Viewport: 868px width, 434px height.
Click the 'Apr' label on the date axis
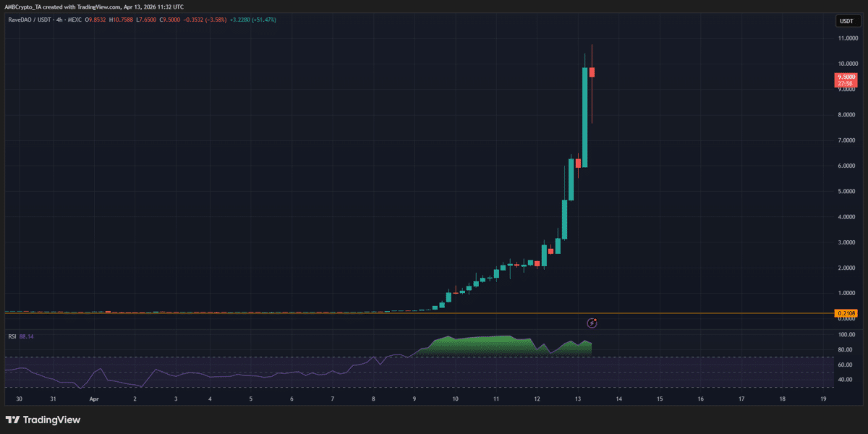pyautogui.click(x=93, y=399)
